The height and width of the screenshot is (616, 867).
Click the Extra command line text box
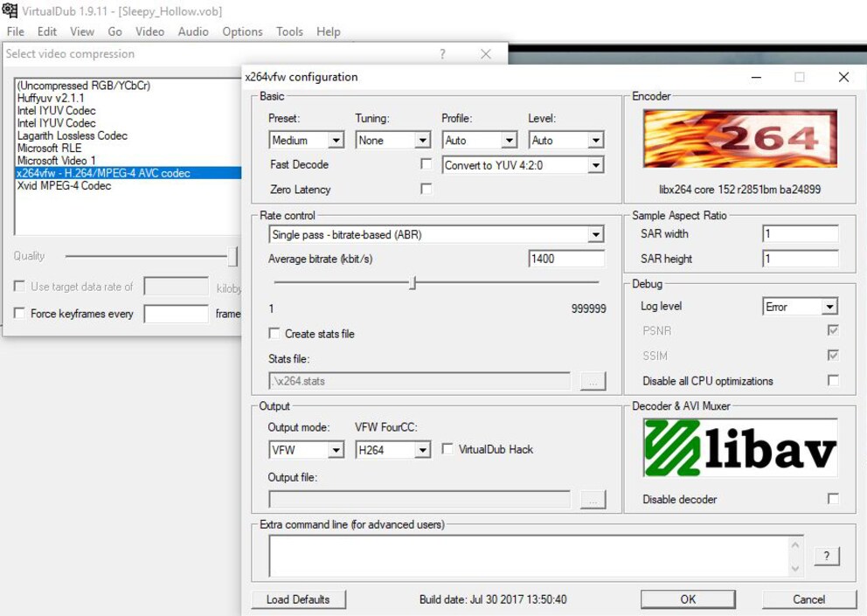coord(531,556)
